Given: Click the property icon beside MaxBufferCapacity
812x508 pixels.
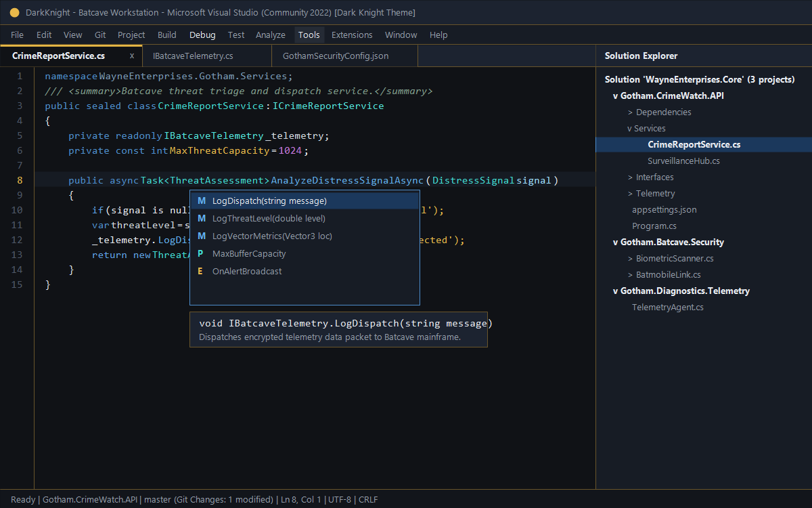Looking at the screenshot, I should [200, 254].
